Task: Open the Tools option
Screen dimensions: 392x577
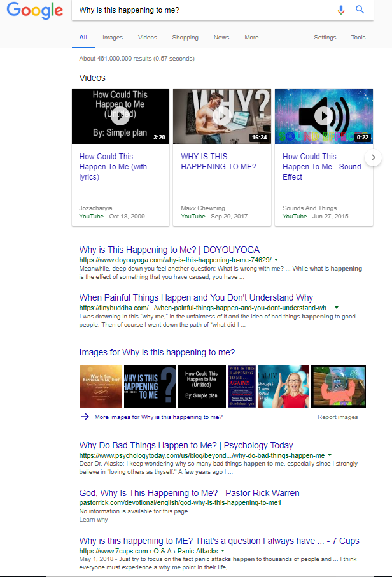Action: click(358, 38)
